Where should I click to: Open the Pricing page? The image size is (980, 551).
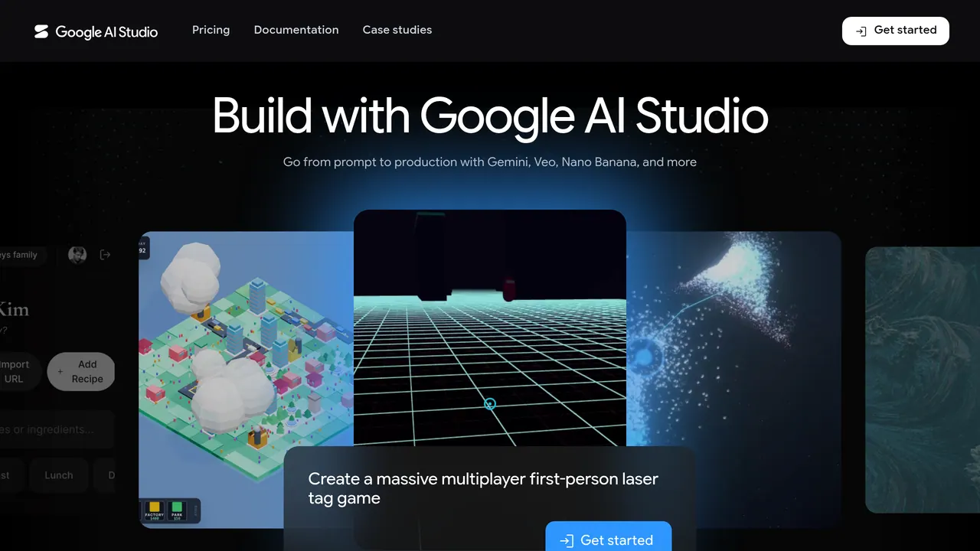coord(211,30)
